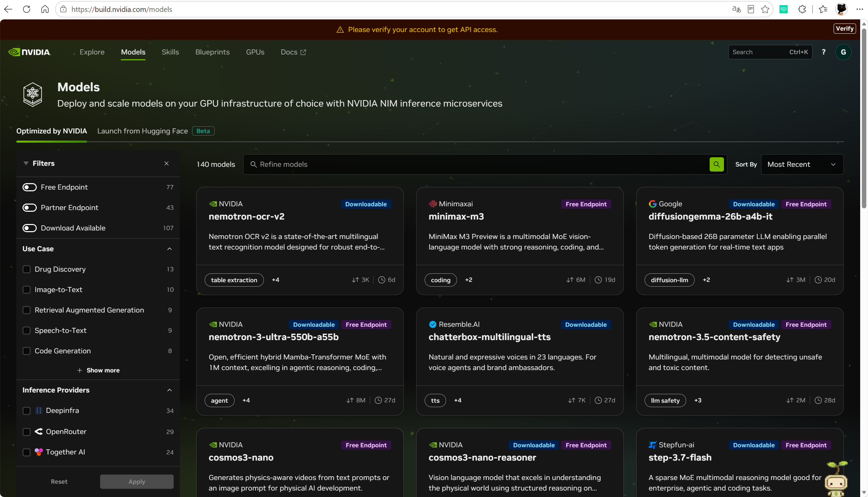
Task: Open the Sort By Most Recent dropdown
Action: coord(802,164)
